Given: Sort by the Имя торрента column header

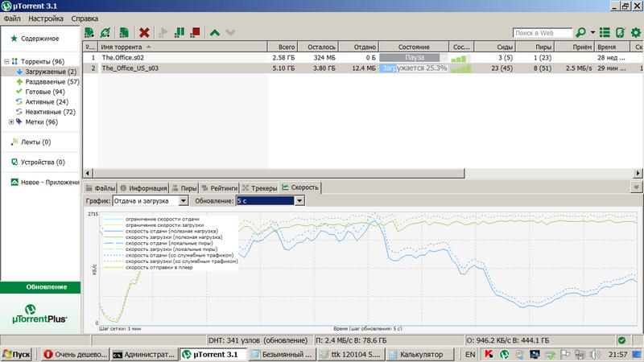Looking at the screenshot, I should coord(183,47).
